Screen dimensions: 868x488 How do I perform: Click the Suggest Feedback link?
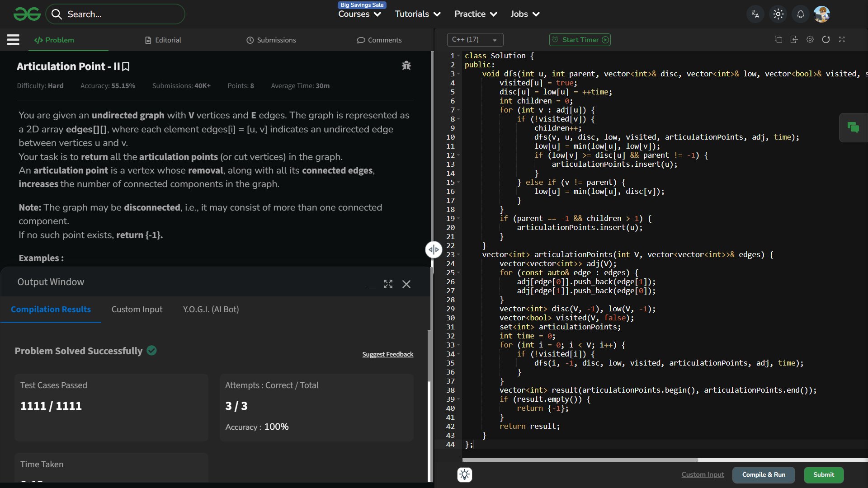coord(387,355)
